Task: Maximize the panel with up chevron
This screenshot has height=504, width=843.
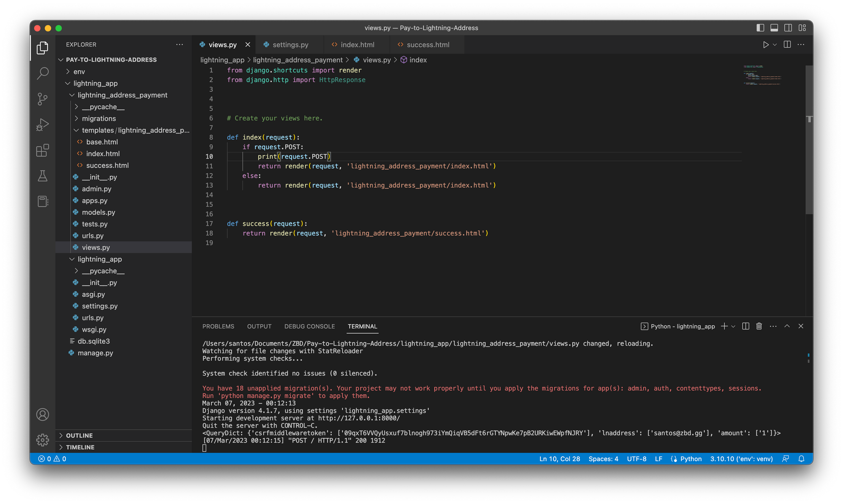Action: (x=787, y=326)
